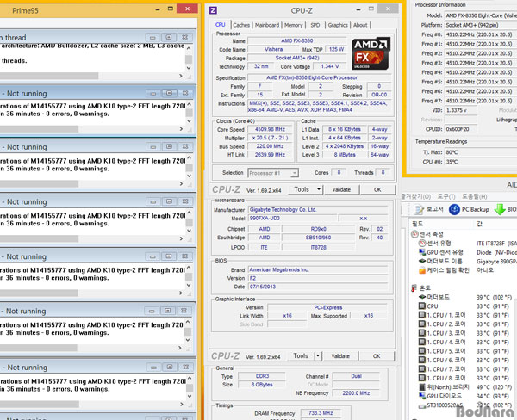Click the VID 1.3375 v field
Viewport: 517px width, 420px height.
coord(461,110)
